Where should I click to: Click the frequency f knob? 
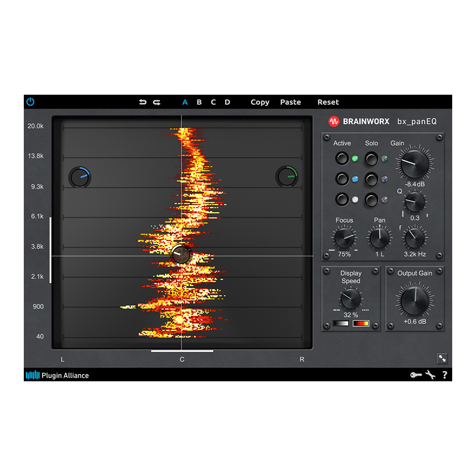415,238
